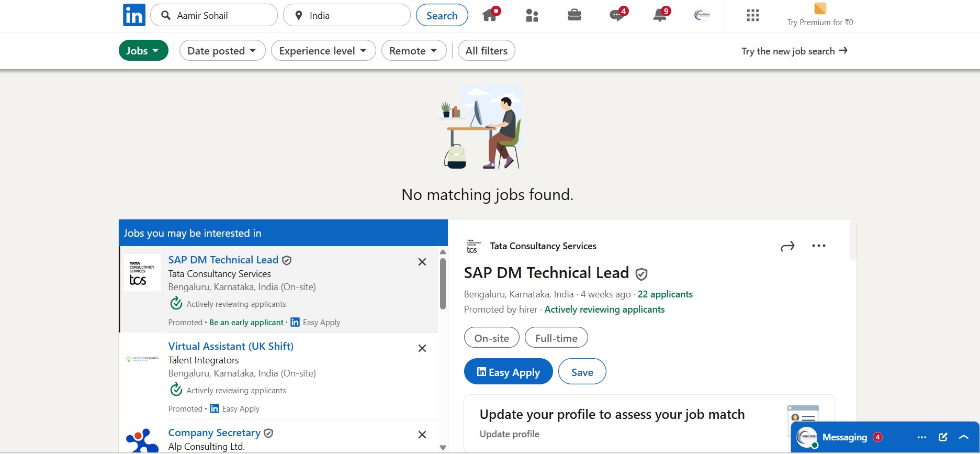Image resolution: width=980 pixels, height=454 pixels.
Task: Click the LinkedIn home logo
Action: [134, 15]
